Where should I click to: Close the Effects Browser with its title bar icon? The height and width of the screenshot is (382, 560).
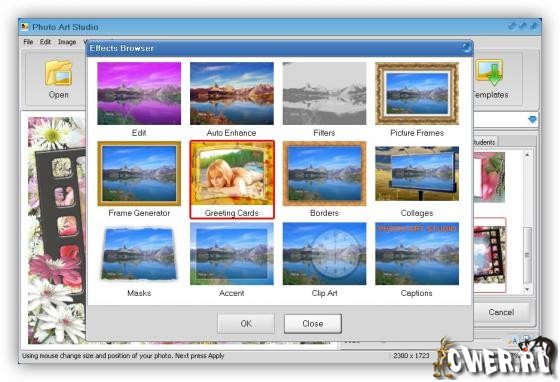466,48
